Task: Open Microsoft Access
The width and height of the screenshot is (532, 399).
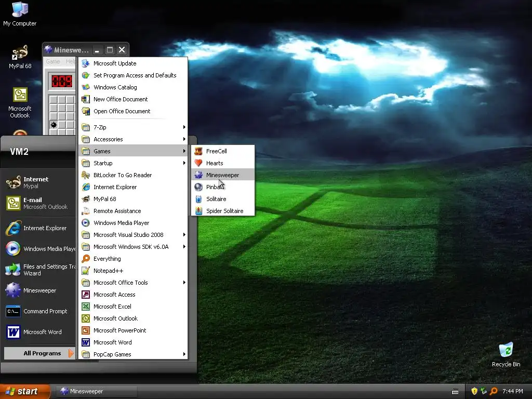Action: point(133,295)
